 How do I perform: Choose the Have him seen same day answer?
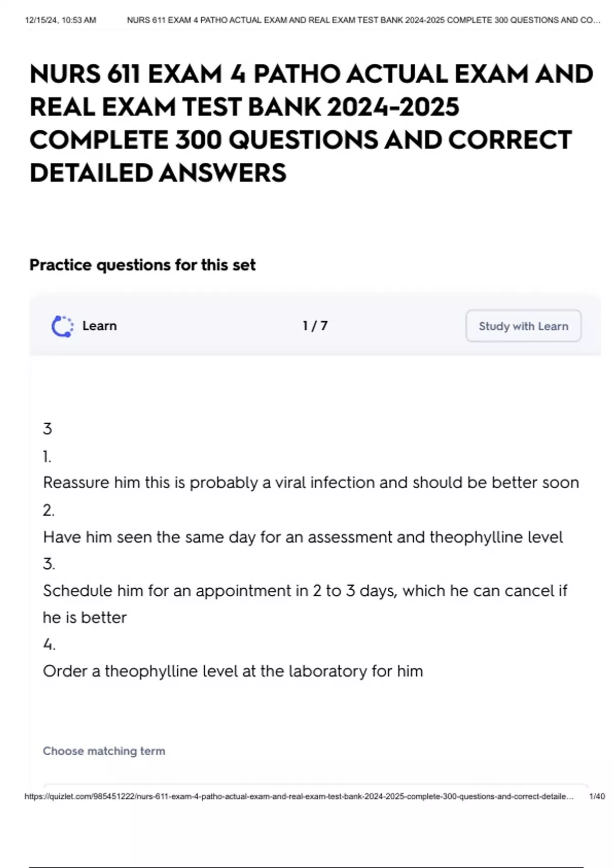[303, 537]
